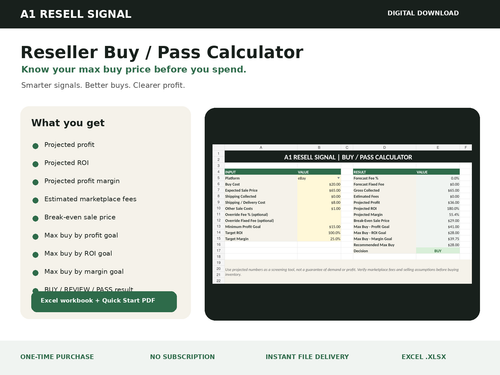Viewport: 500px width, 375px height.
Task: Click the INSTANT FILE DELIVERY footer label
Action: [x=307, y=357]
